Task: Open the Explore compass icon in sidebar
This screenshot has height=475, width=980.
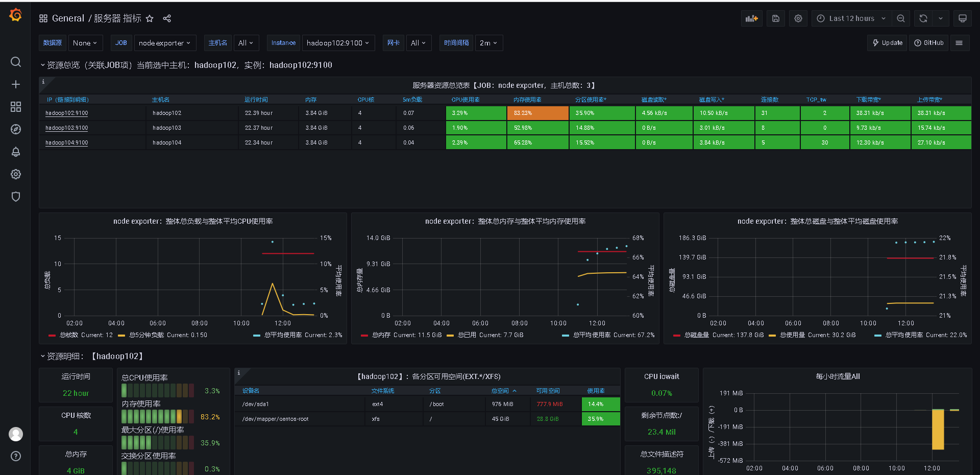Action: (x=15, y=129)
